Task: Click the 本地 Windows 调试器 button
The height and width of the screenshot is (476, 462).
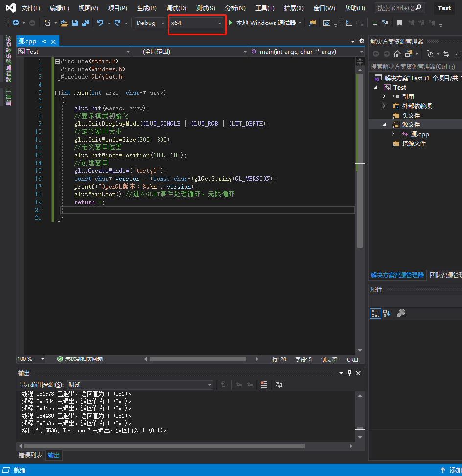Action: [266, 23]
